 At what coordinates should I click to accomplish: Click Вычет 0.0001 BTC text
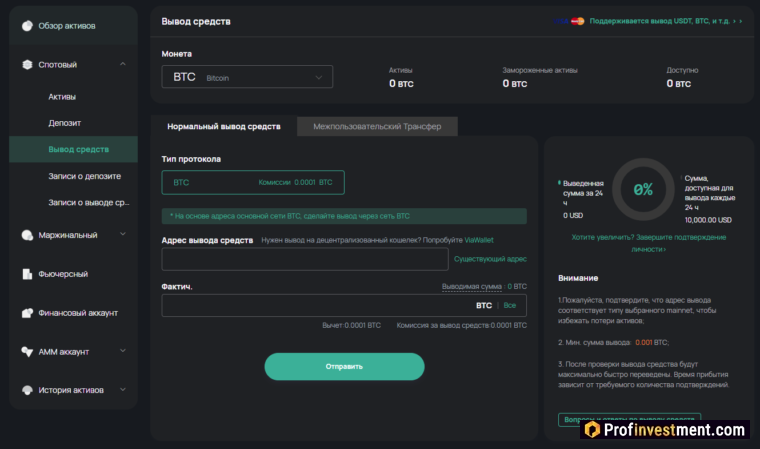click(x=351, y=325)
